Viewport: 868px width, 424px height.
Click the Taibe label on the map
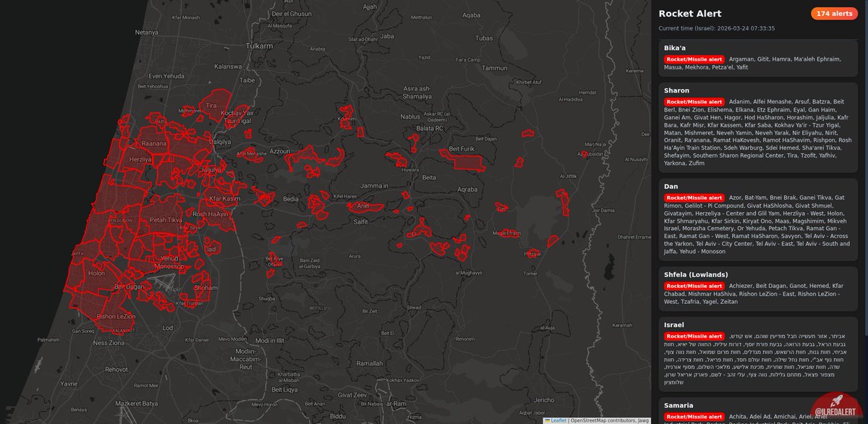(x=248, y=80)
